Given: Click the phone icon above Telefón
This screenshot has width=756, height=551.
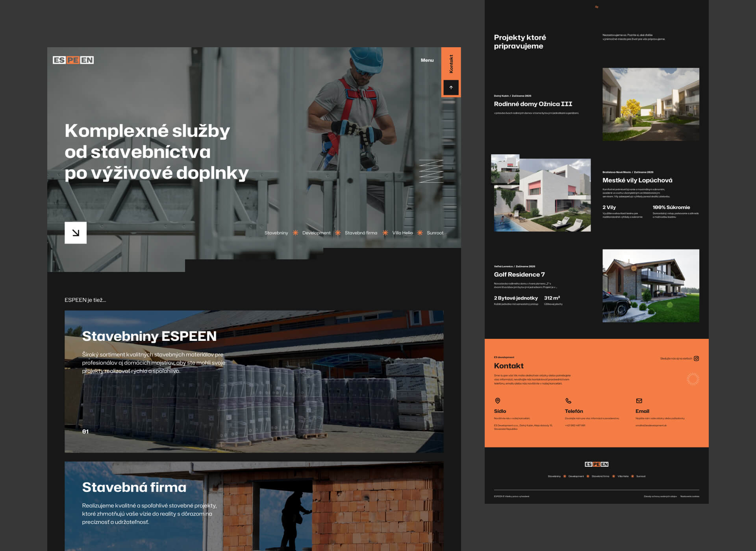Looking at the screenshot, I should 568,401.
